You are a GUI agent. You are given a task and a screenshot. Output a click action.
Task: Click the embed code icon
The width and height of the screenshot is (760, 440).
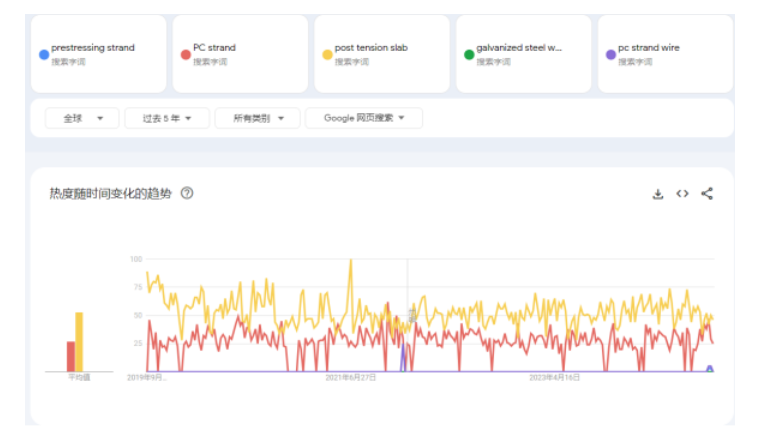682,194
